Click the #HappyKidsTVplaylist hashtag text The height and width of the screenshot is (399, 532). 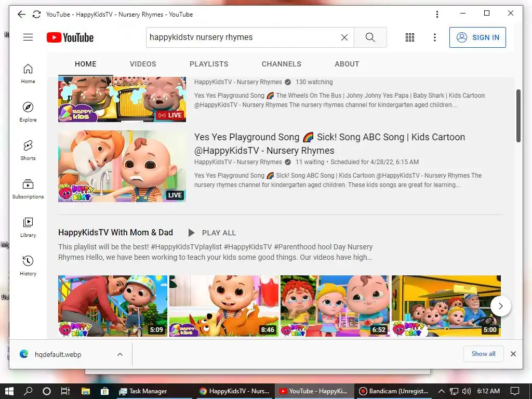click(186, 247)
